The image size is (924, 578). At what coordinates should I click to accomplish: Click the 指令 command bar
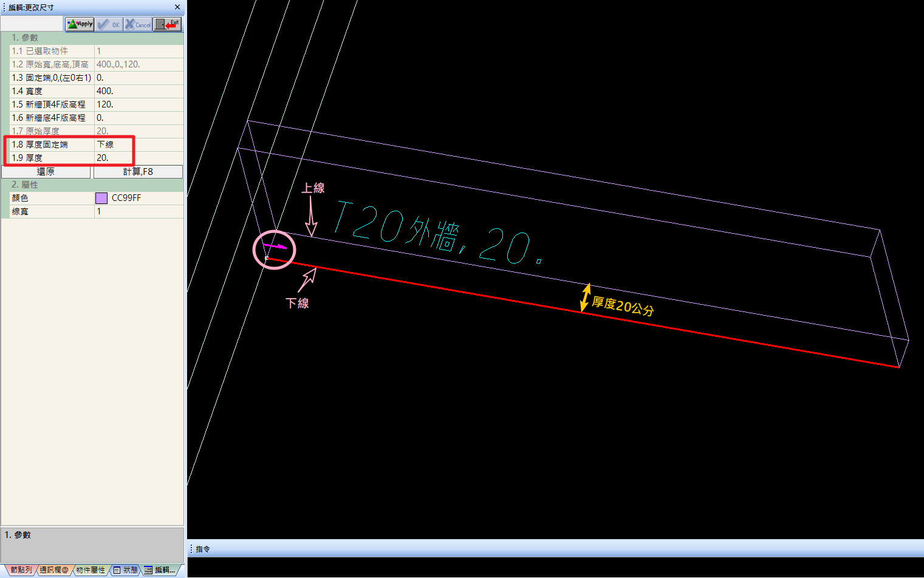pyautogui.click(x=556, y=549)
